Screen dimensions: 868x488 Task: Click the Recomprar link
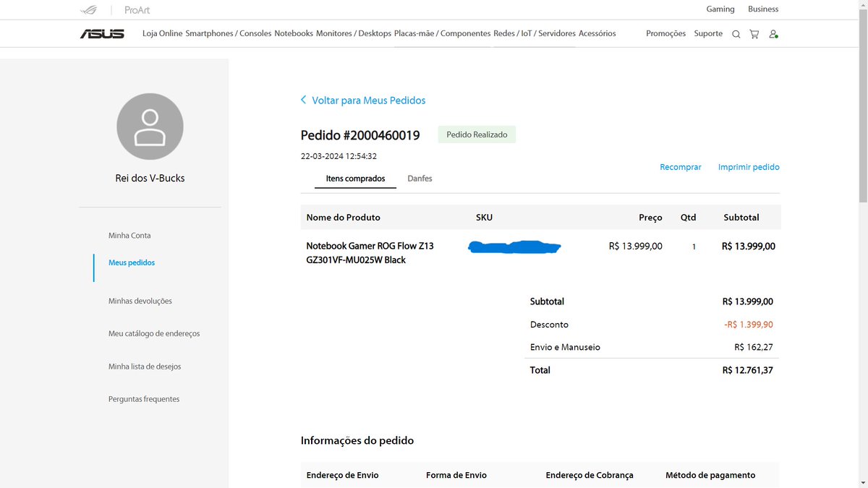(680, 166)
